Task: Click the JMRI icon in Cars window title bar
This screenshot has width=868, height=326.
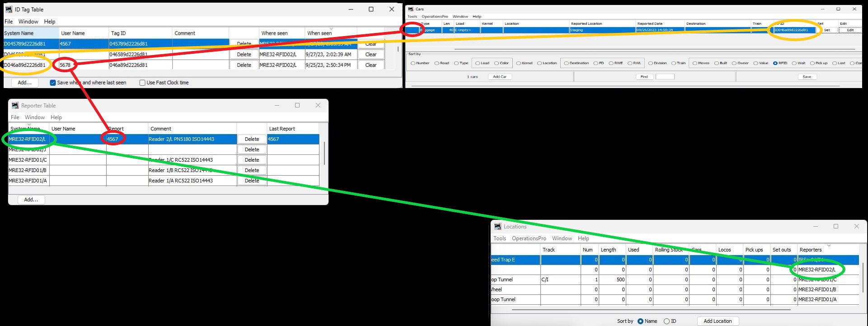Action: [411, 9]
